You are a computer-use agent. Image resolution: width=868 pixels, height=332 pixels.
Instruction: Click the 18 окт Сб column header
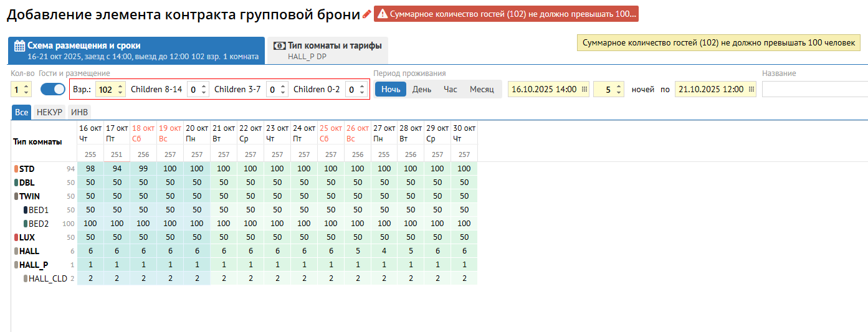pyautogui.click(x=143, y=133)
